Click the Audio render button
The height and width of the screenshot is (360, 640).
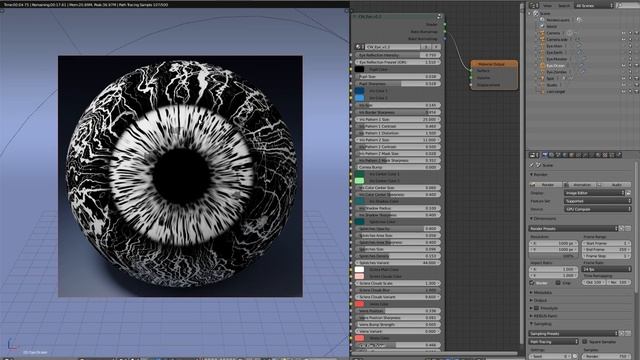pyautogui.click(x=614, y=184)
